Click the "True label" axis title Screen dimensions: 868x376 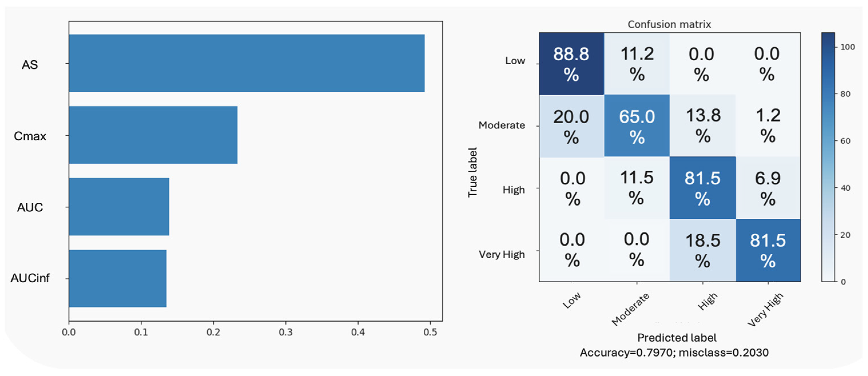[x=472, y=172]
